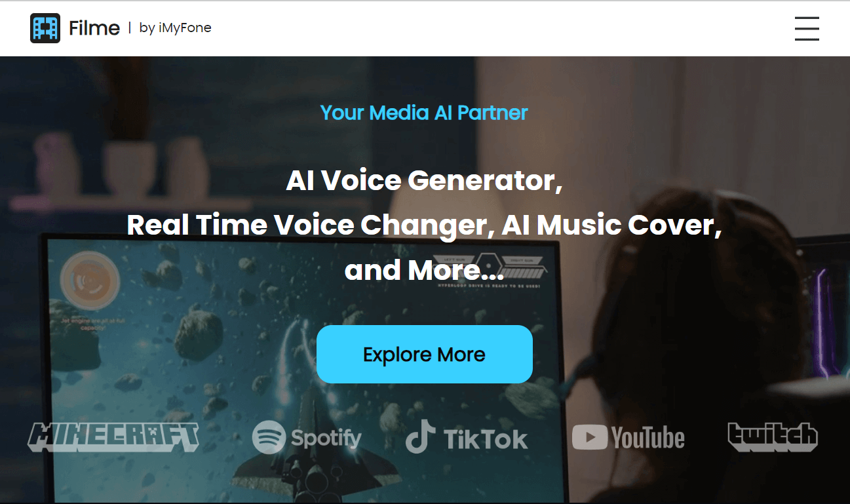
Task: Click the Filme film-strip logo icon
Action: 45,28
